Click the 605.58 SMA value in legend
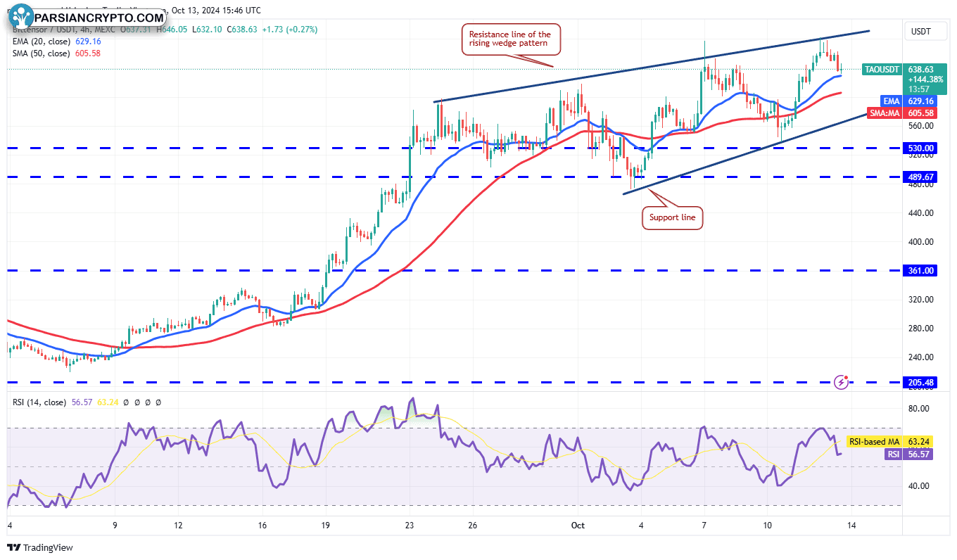957x560 pixels. click(x=88, y=53)
